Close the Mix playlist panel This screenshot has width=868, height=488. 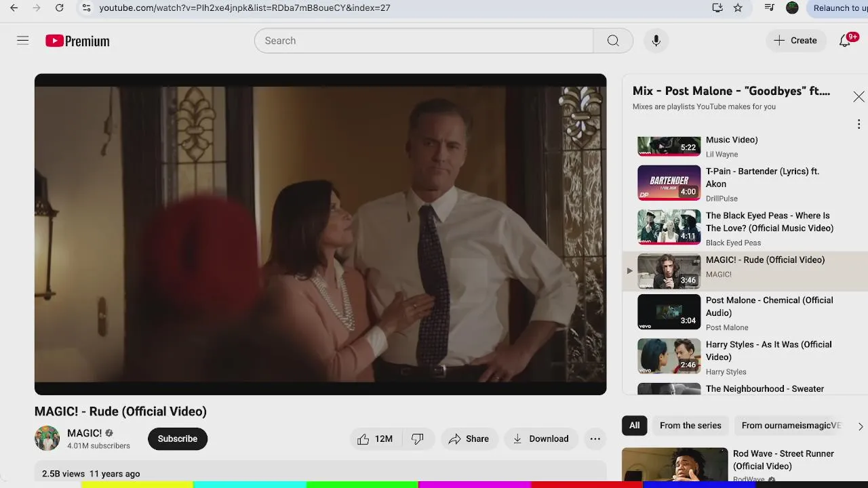(x=859, y=97)
